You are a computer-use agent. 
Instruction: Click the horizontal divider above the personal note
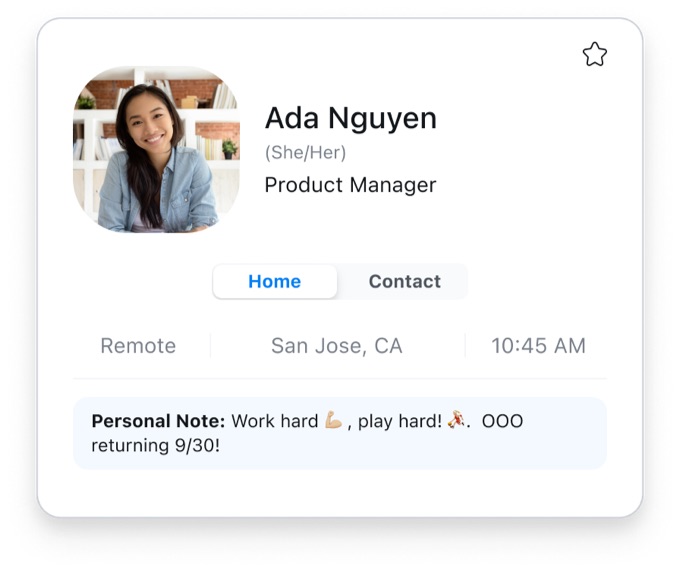[x=340, y=379]
